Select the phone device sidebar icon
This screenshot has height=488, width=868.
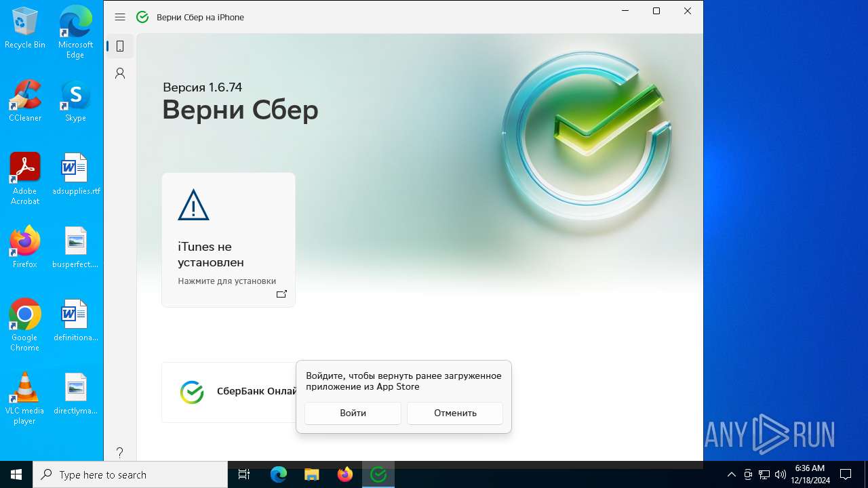(x=120, y=46)
